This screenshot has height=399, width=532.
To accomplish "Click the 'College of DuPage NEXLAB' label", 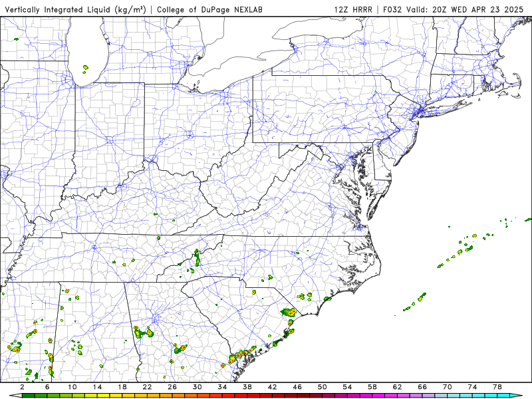I will click(x=209, y=9).
